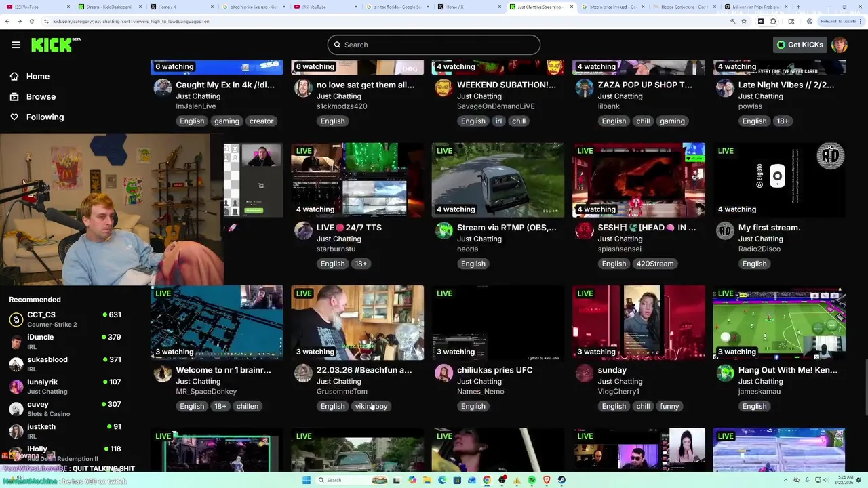The image size is (868, 488).
Task: Open illbank channel avatar
Action: click(x=585, y=88)
